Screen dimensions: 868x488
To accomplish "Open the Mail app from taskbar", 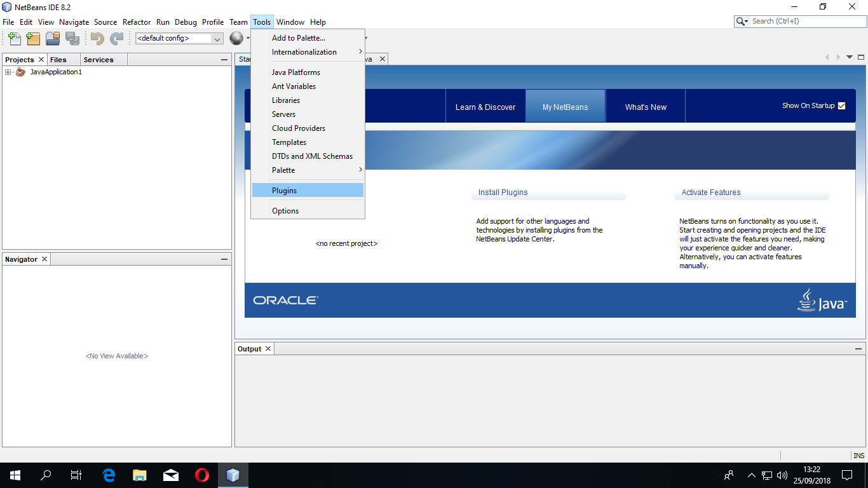I will coord(171,475).
